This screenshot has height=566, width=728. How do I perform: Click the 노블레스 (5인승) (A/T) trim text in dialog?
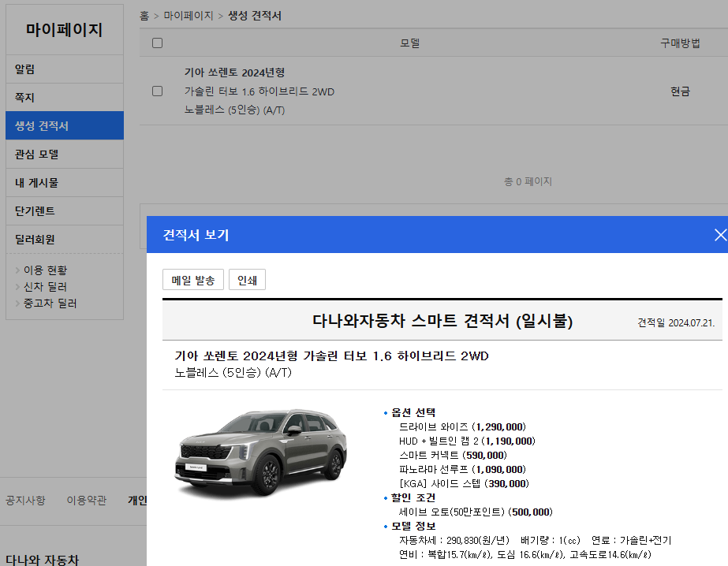(x=233, y=373)
